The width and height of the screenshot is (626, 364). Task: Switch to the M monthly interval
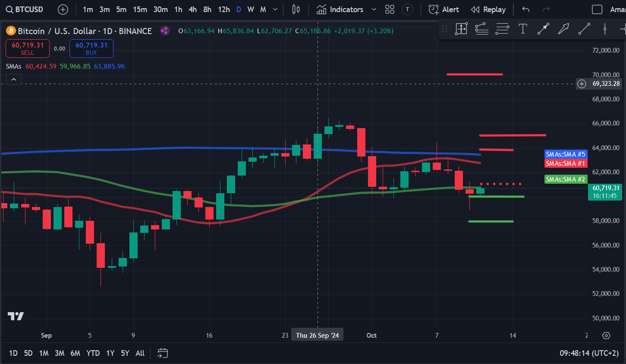(x=263, y=9)
